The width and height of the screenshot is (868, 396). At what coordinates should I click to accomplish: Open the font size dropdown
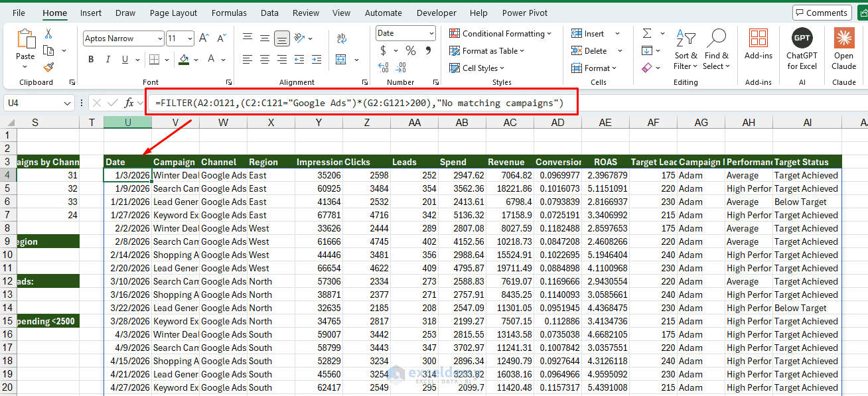[x=190, y=38]
